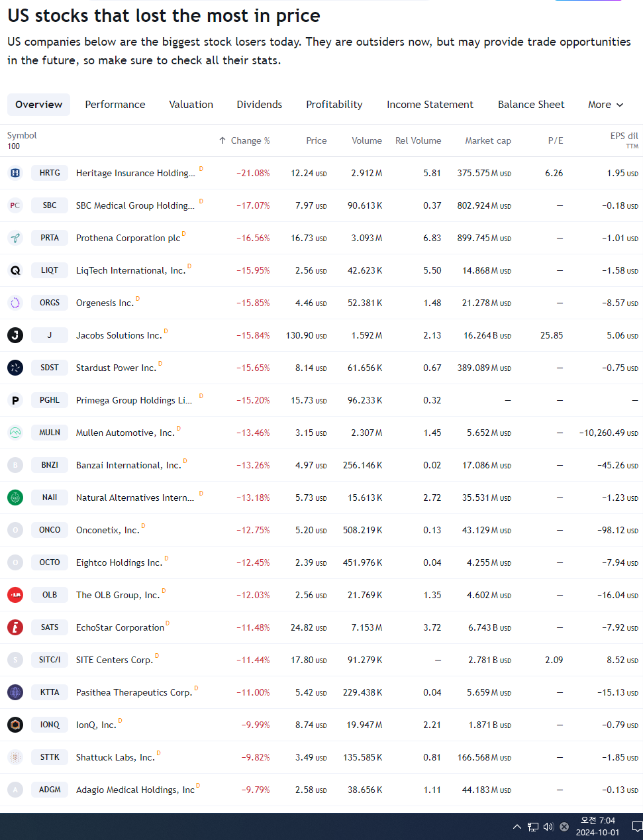Open the taskbar clock showing 7:04
Image resolution: width=643 pixels, height=840 pixels.
point(598,826)
